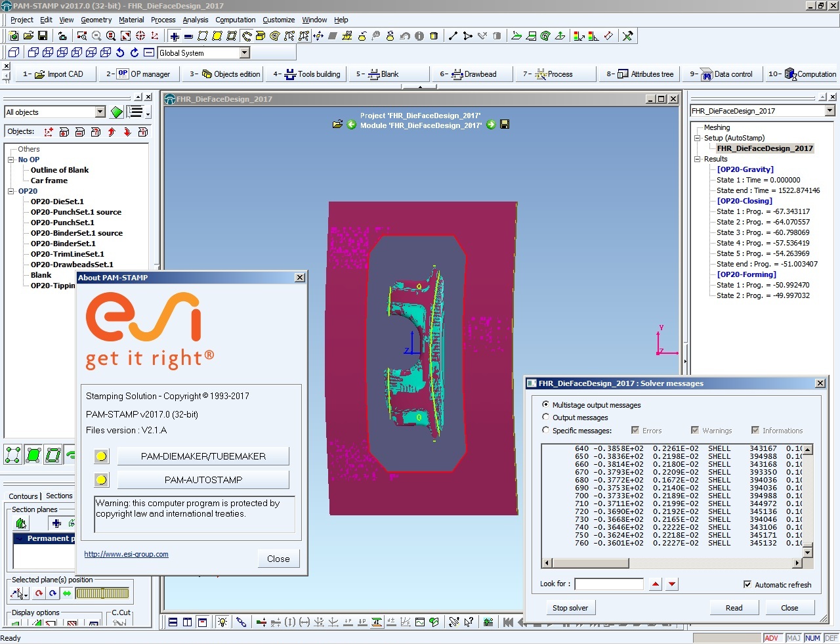
Task: Click the zoom-out magnifier icon
Action: [96, 36]
